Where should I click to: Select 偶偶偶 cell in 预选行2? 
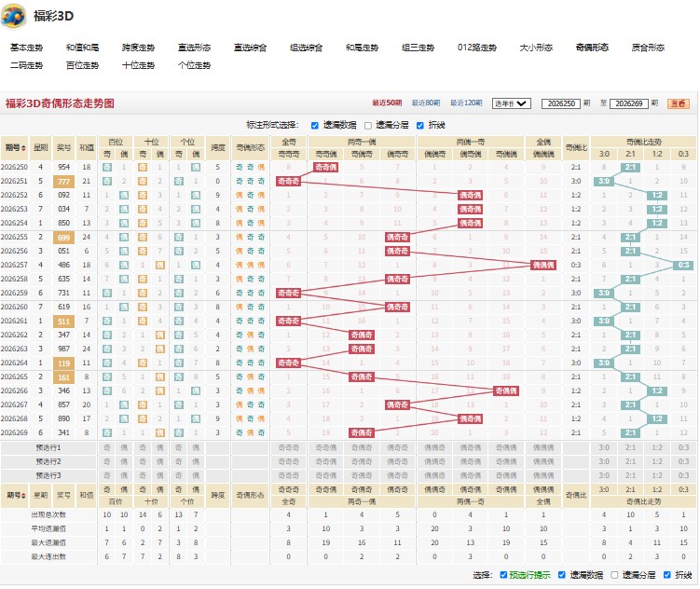543,461
